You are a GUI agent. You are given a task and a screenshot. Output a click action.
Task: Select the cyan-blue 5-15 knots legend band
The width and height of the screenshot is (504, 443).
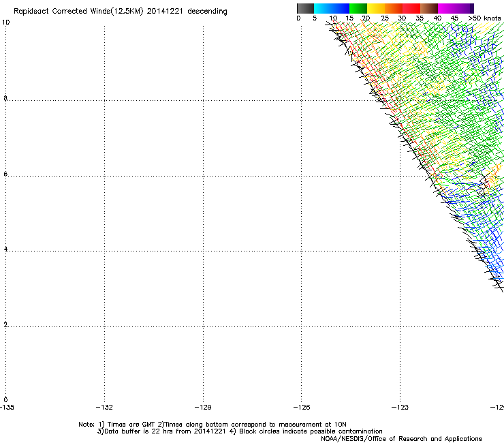(332, 8)
